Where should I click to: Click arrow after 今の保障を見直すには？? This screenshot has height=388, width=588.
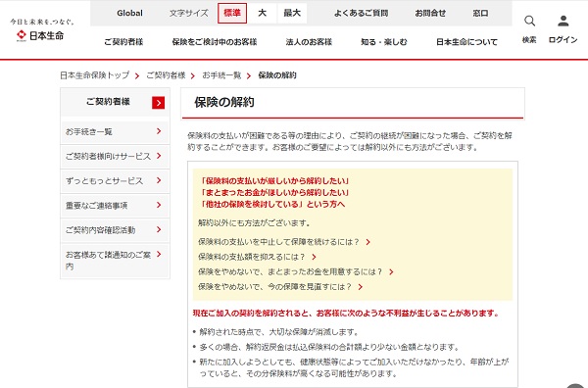[360, 287]
